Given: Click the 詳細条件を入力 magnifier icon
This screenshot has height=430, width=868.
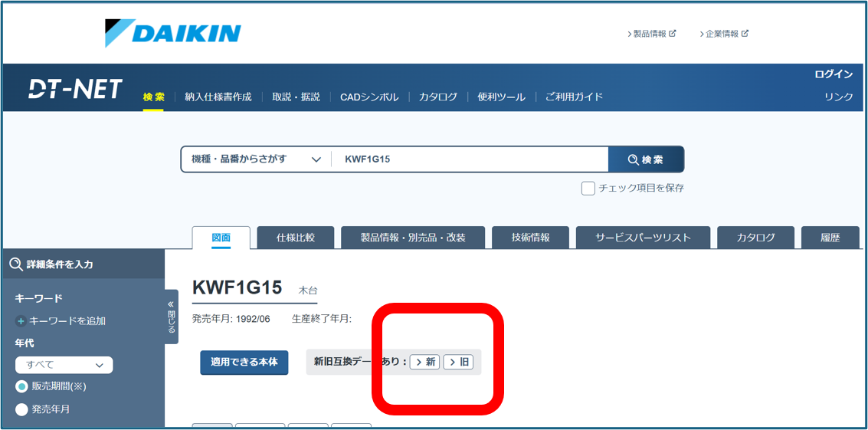Looking at the screenshot, I should pos(16,264).
